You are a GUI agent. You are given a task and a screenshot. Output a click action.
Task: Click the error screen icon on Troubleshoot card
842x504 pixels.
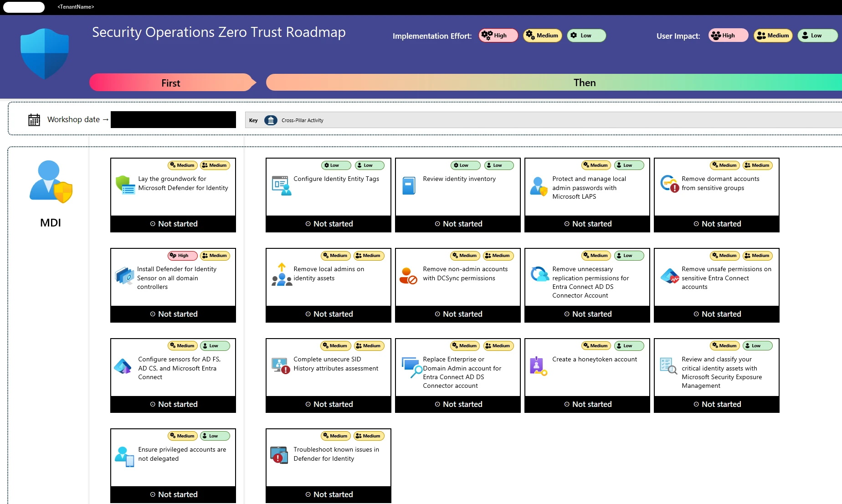pos(278,455)
